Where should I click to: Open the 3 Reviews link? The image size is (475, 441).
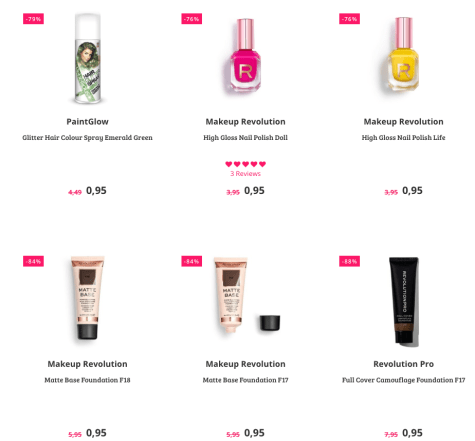(x=246, y=174)
